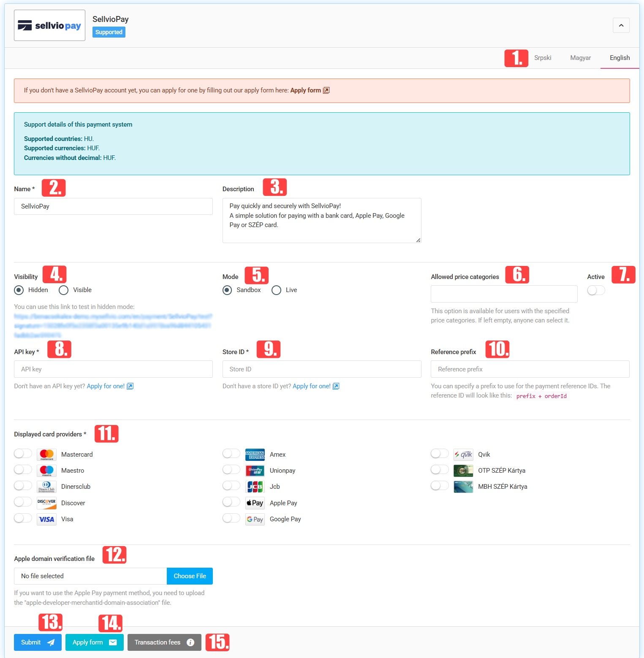This screenshot has width=644, height=658.
Task: Open the 'Apply for one!' store ID link
Action: coord(316,386)
